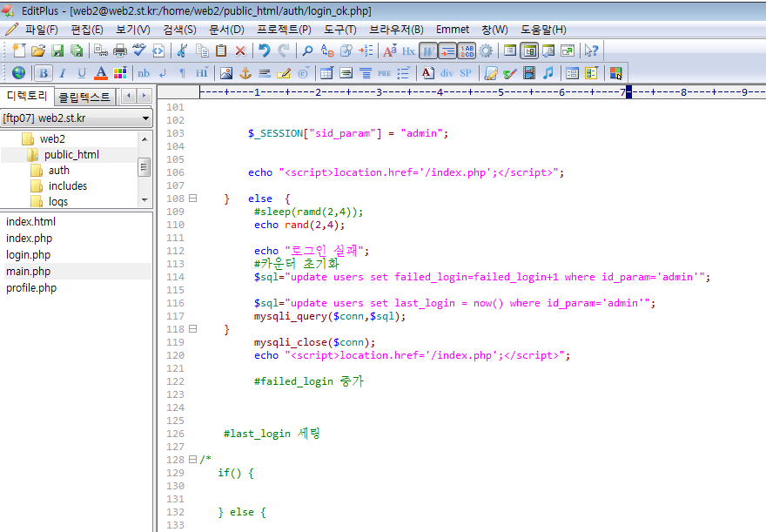The image size is (766, 532).
Task: Toggle line numbers 1AB 2CD button
Action: click(x=467, y=51)
